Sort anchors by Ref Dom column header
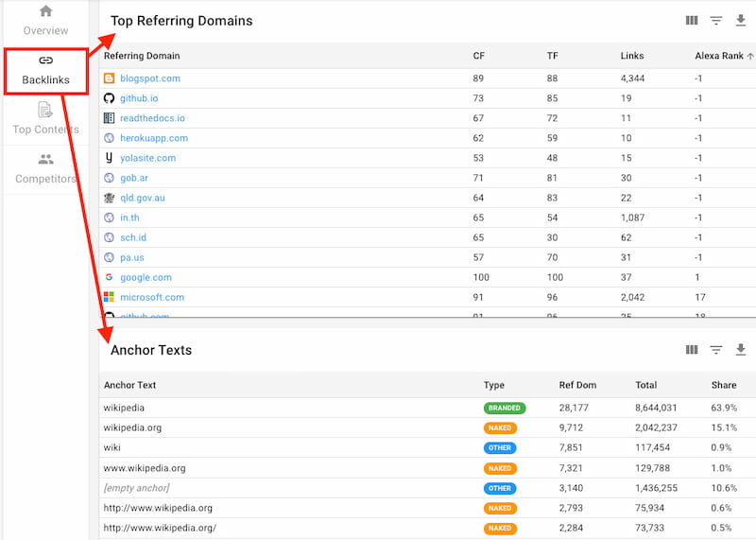The image size is (756, 540). tap(577, 385)
